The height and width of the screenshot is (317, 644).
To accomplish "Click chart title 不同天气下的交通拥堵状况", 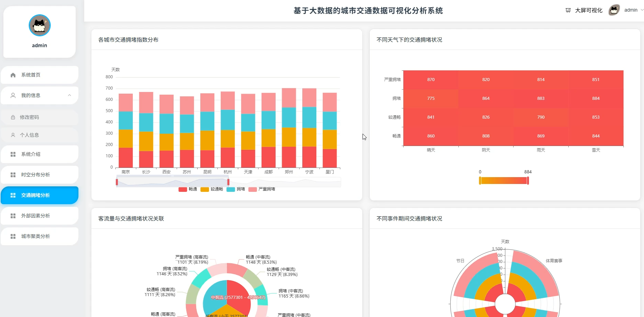I will click(409, 40).
